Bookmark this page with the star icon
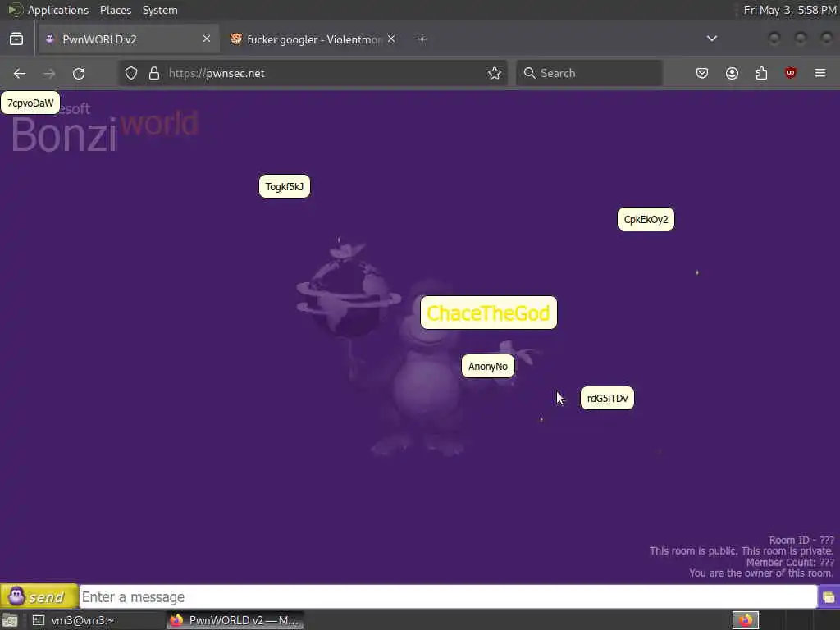This screenshot has height=630, width=840. coord(495,73)
